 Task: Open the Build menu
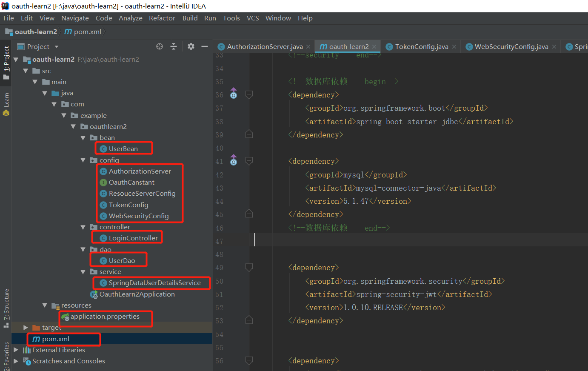pos(190,18)
